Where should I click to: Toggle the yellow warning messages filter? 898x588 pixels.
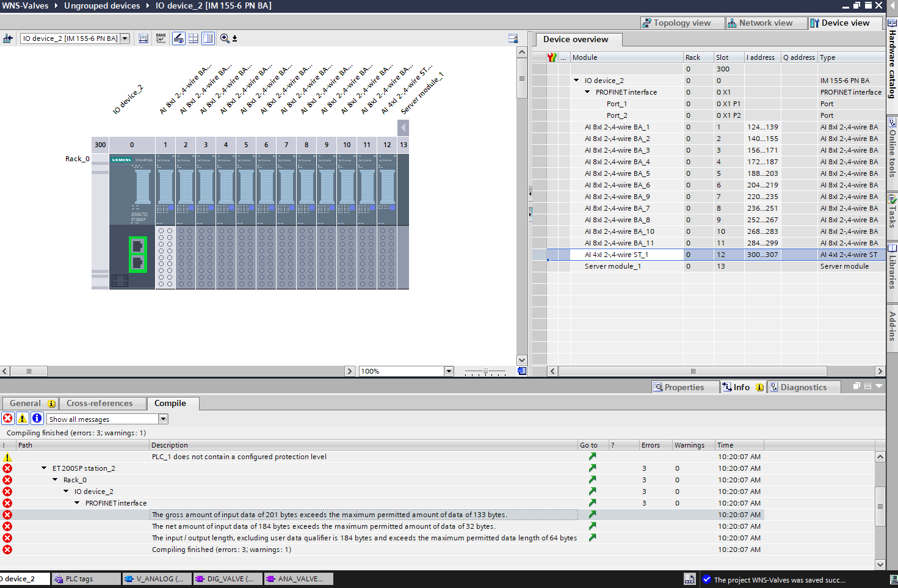23,419
